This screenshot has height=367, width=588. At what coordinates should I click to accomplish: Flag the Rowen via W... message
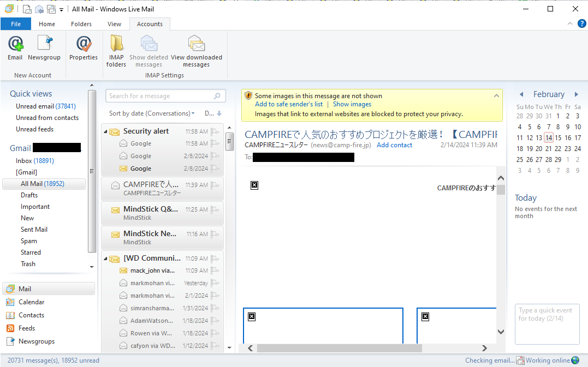[x=215, y=333]
